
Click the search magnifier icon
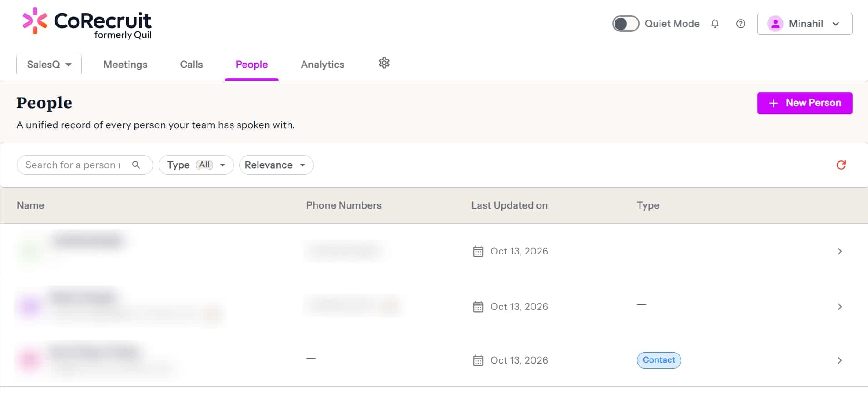pyautogui.click(x=136, y=165)
